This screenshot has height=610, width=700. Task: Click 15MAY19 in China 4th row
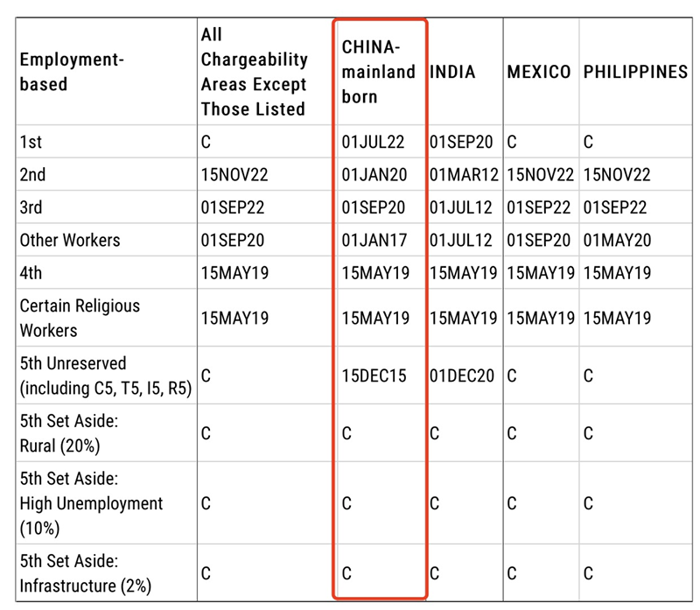pyautogui.click(x=375, y=273)
